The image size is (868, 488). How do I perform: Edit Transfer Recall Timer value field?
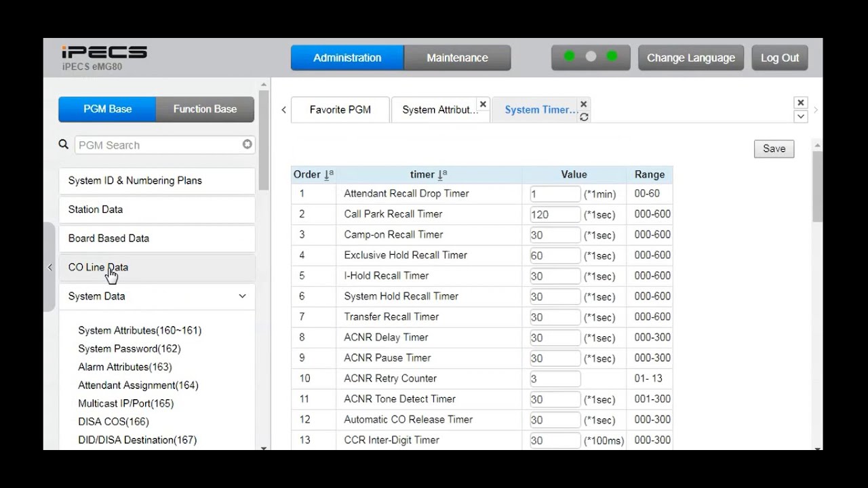555,317
